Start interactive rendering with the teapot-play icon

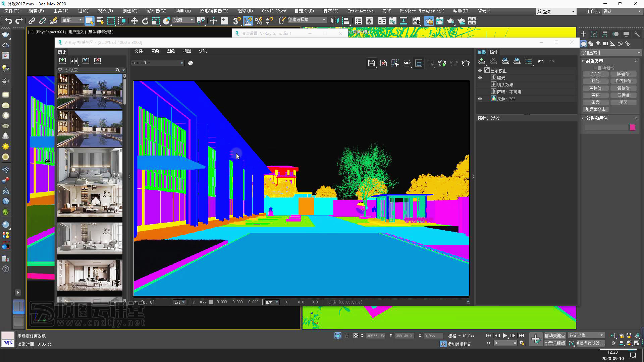[x=442, y=63]
